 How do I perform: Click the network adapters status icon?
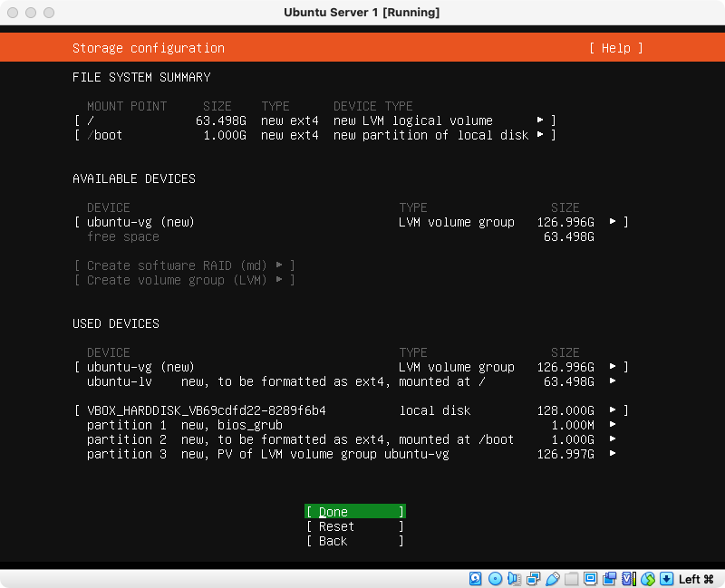coord(533,579)
